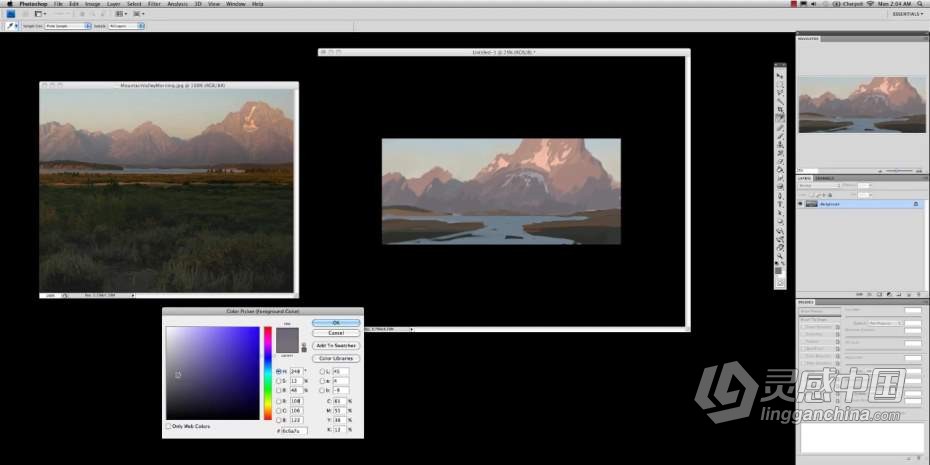Screen dimensions: 930x465
Task: Select the R (Red) radio button
Action: pyautogui.click(x=278, y=399)
